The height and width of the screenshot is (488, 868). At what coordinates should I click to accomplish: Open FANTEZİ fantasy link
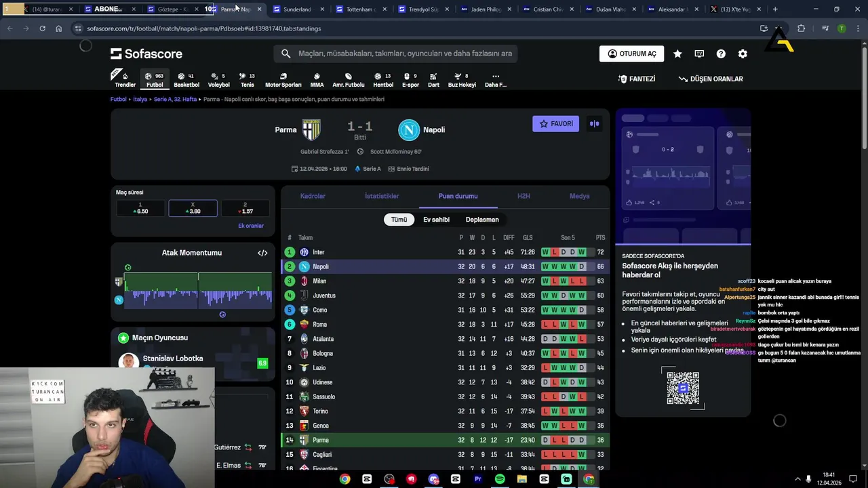637,79
